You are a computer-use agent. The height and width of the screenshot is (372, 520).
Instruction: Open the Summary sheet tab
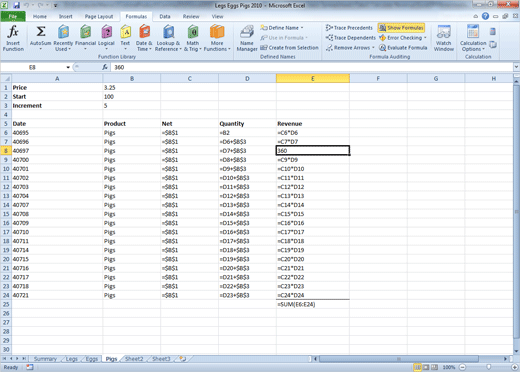click(x=45, y=359)
